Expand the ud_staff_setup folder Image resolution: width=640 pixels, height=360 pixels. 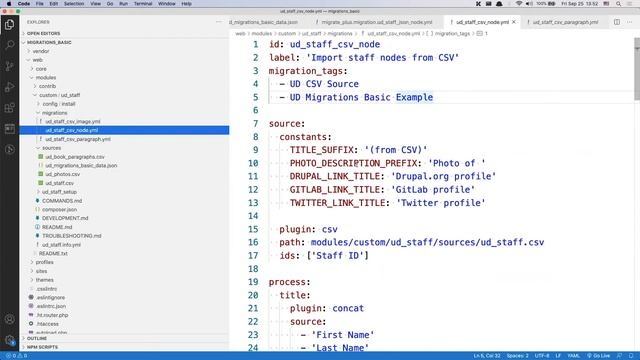point(59,192)
